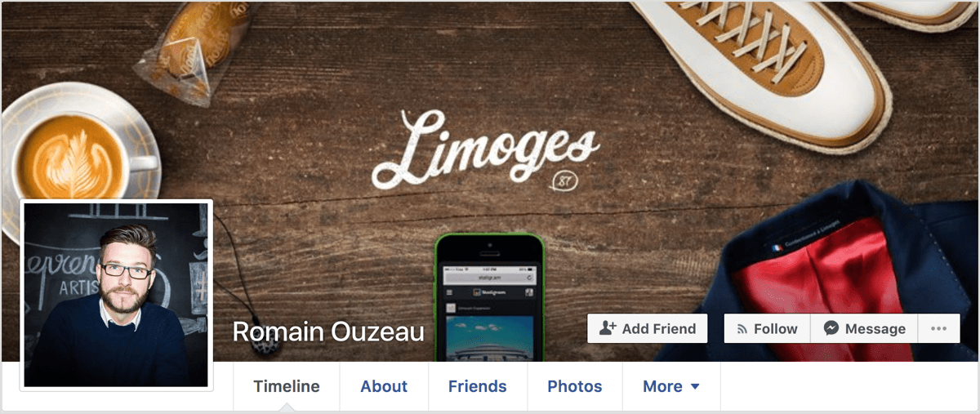Click the person-plus icon on Add Friend
This screenshot has width=980, height=414.
607,328
